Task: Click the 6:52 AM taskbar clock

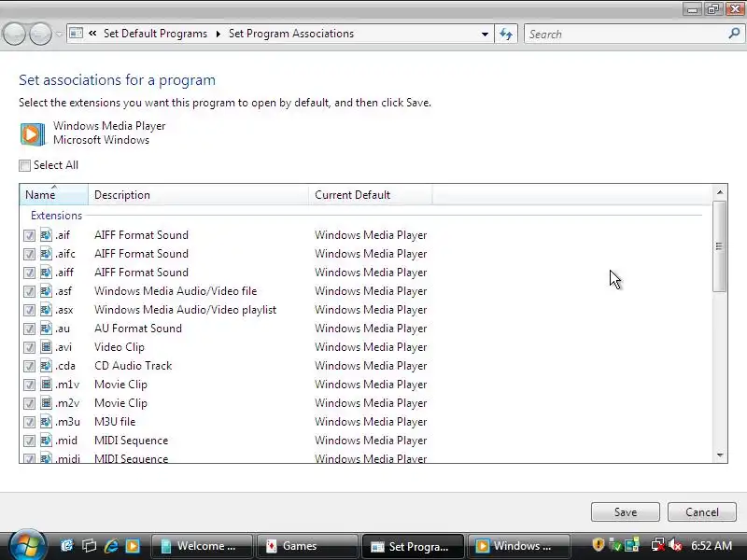Action: (712, 545)
